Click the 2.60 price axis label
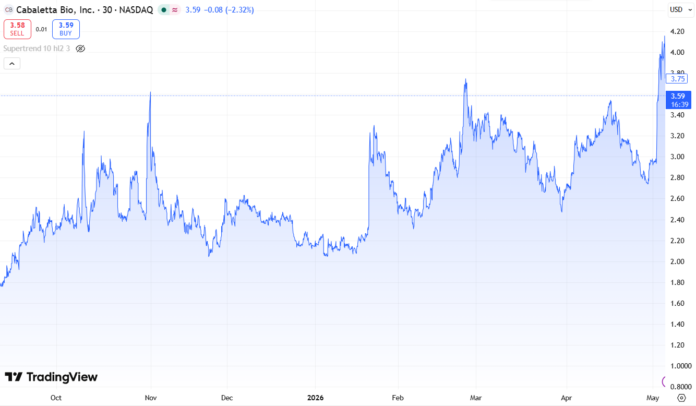This screenshot has height=406, width=696. pyautogui.click(x=677, y=198)
